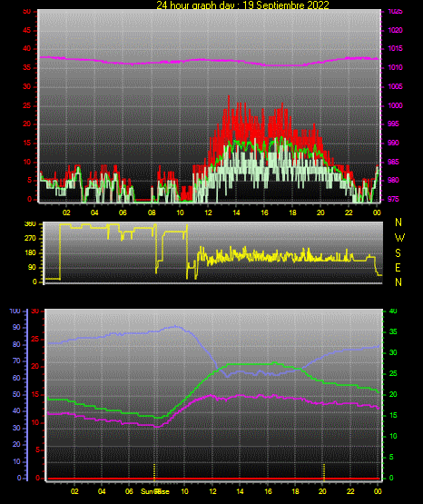The width and height of the screenshot is (423, 504).
Task: Click the yellow dotted sunrise marker
Action: click(x=154, y=471)
